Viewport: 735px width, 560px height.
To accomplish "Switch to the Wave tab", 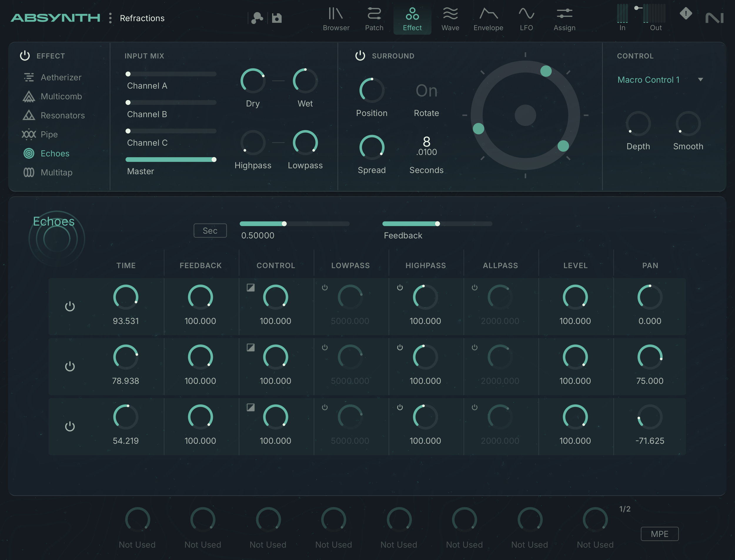I will pyautogui.click(x=450, y=19).
